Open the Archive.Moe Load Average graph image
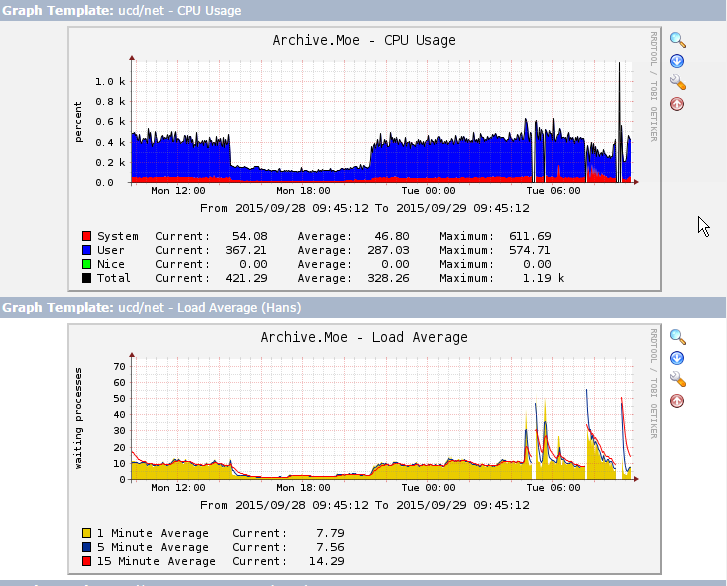Image resolution: width=727 pixels, height=586 pixels. 364,449
